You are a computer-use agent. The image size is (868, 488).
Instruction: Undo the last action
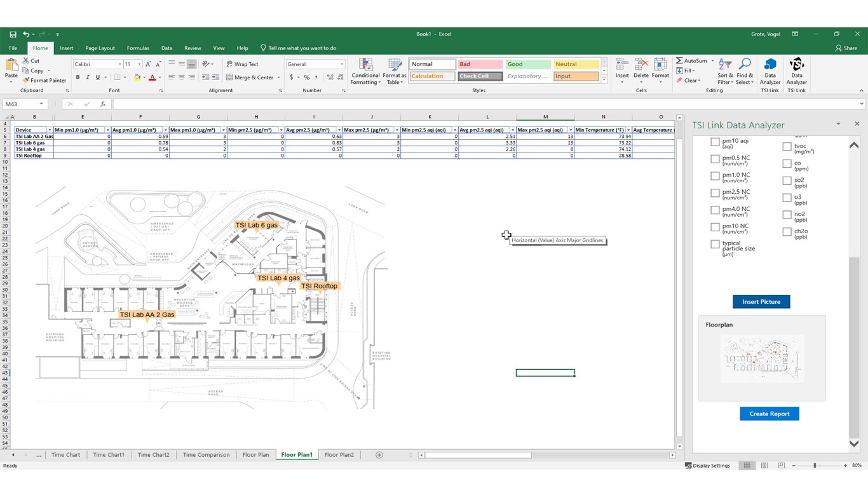[x=26, y=34]
